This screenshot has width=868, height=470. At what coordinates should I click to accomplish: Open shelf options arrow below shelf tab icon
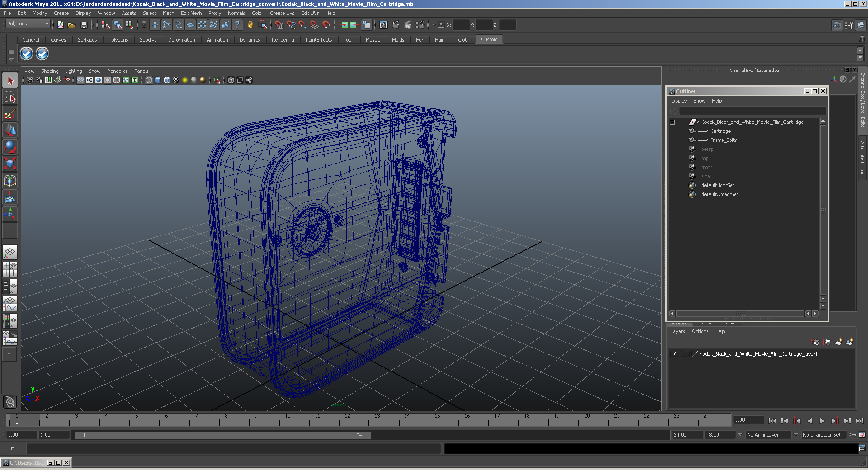[x=11, y=60]
